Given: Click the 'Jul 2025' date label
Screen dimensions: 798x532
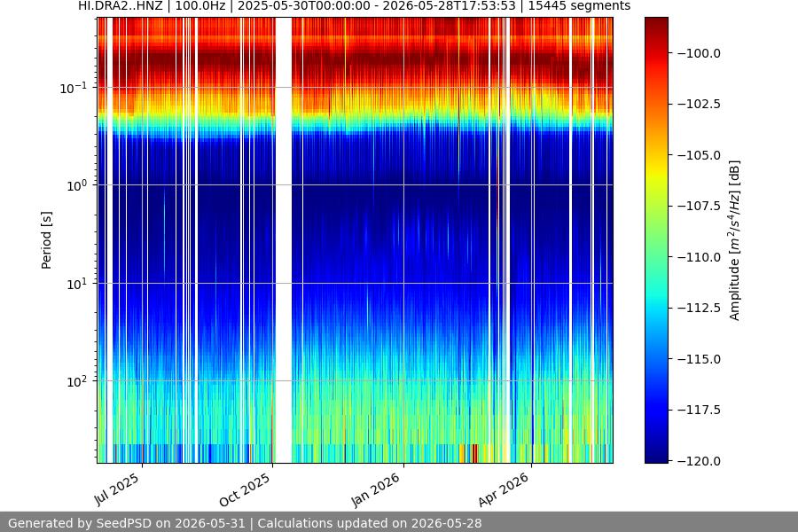Looking at the screenshot, I should tap(116, 489).
